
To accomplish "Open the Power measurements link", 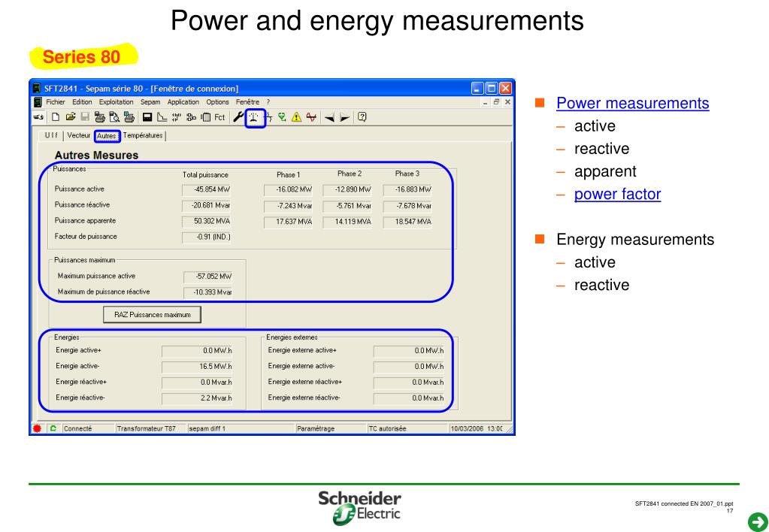I will (633, 103).
